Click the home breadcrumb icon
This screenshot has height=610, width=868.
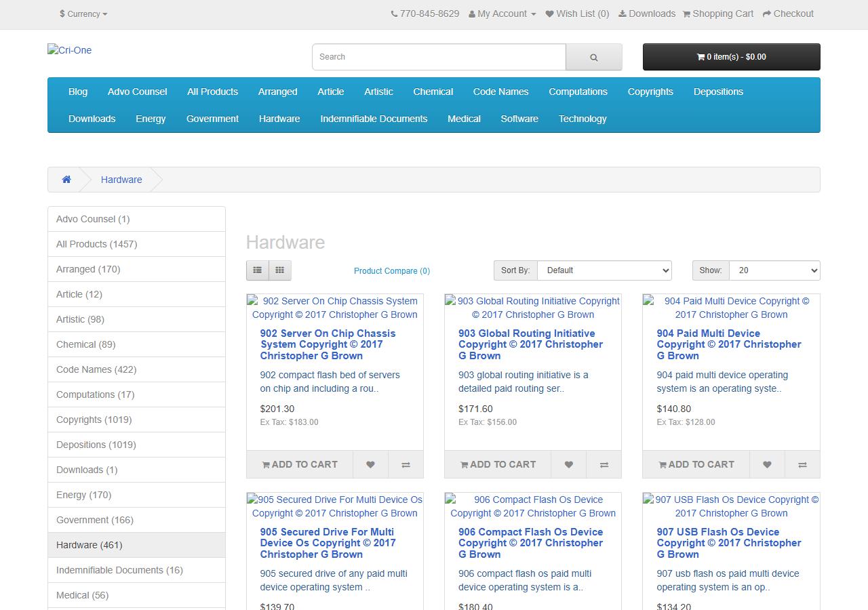click(x=66, y=180)
